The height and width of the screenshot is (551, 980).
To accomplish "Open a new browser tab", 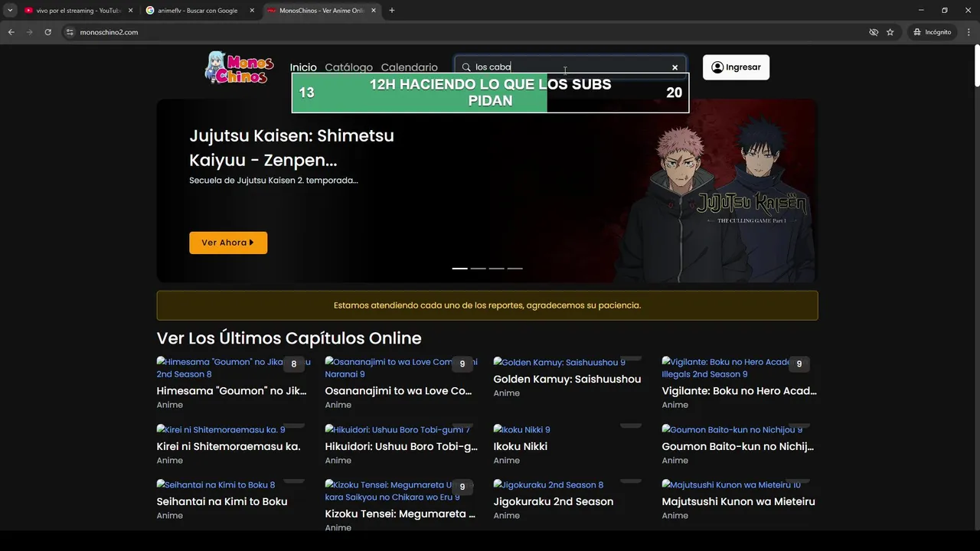I will [392, 11].
